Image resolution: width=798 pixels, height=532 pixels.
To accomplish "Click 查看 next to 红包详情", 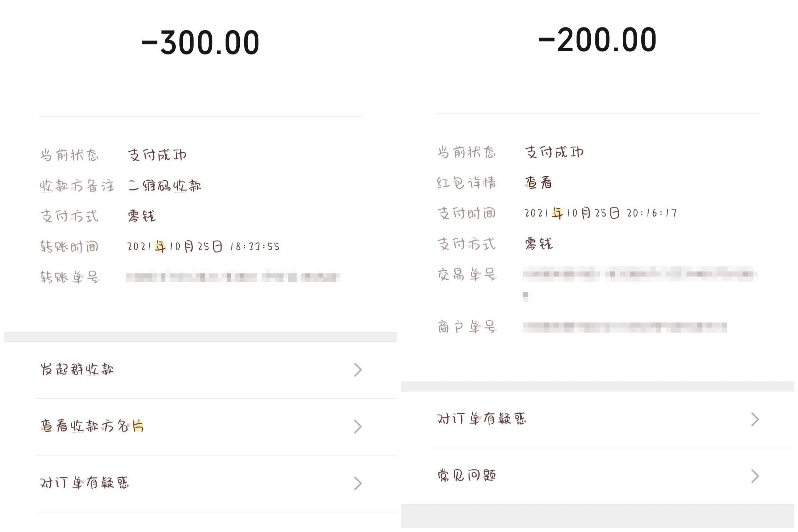I will [538, 183].
